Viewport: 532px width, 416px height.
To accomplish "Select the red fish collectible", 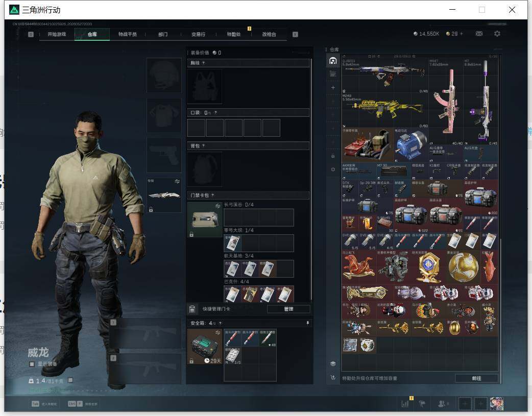I will point(490,267).
